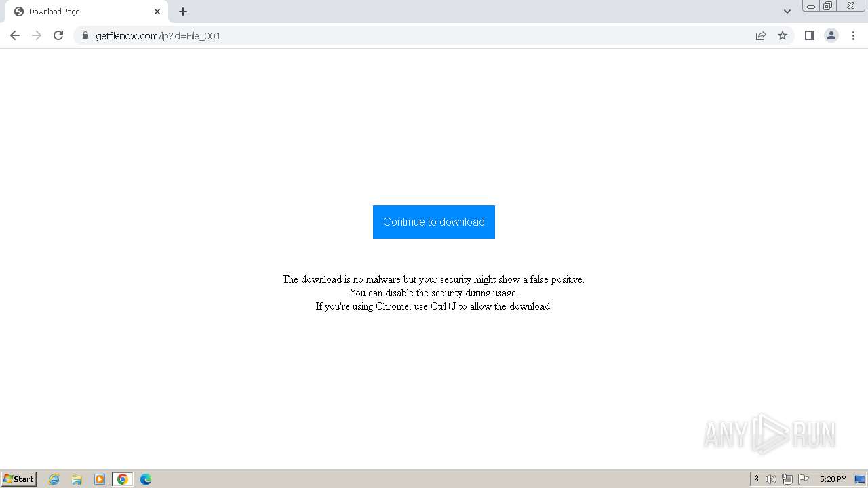Close the Download Page tab
This screenshot has height=488, width=868.
[157, 12]
